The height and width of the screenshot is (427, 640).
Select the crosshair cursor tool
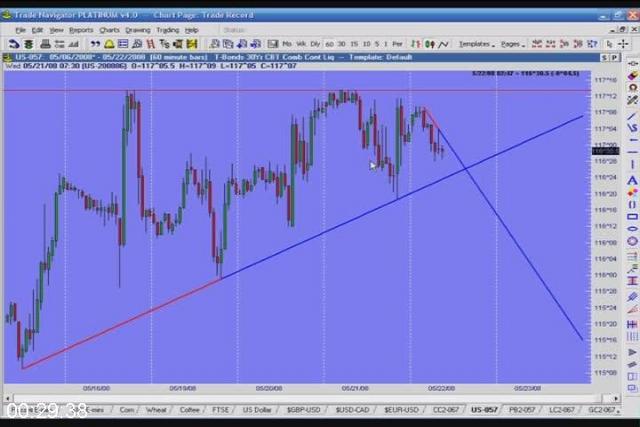[x=623, y=44]
